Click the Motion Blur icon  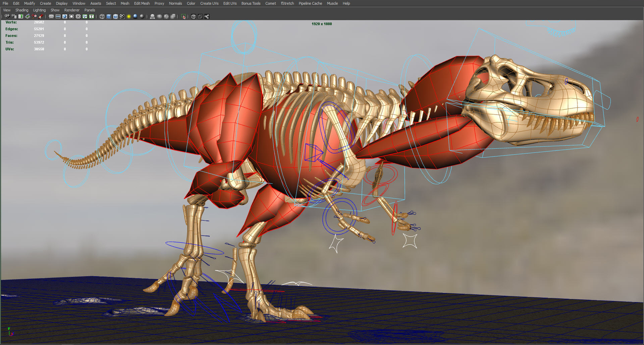(159, 17)
